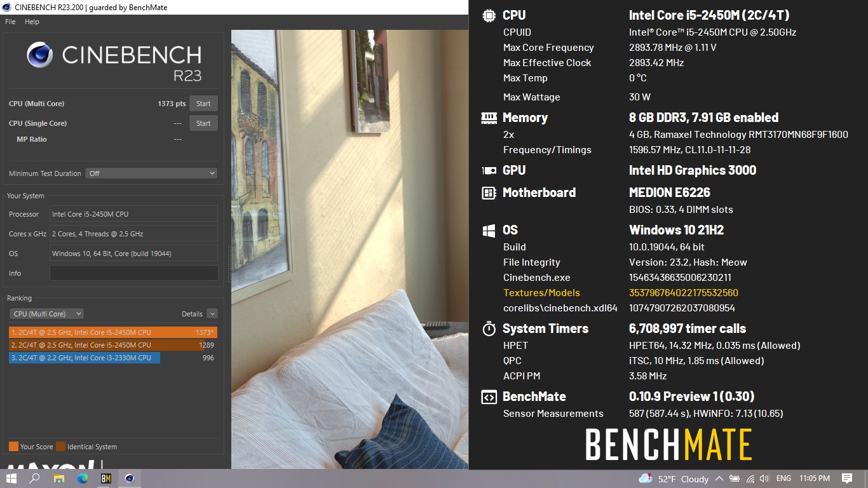This screenshot has width=868, height=488.
Task: Click the rendered scene image
Action: (x=349, y=249)
